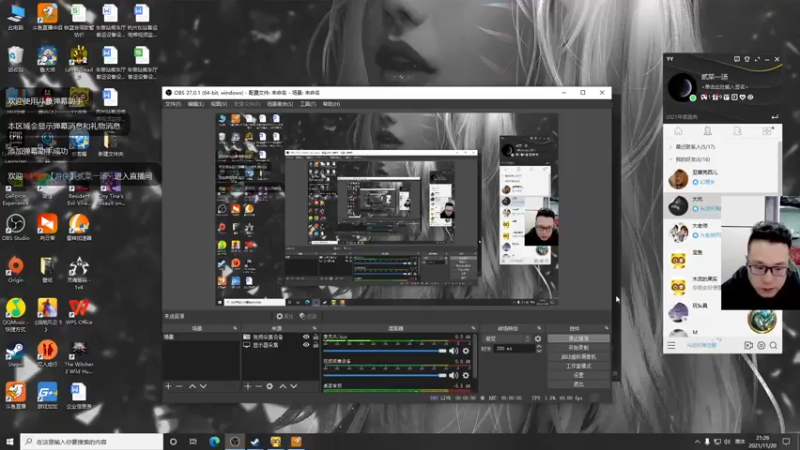Image resolution: width=800 pixels, height=450 pixels.
Task: Move source up in Sources panel
Action: click(283, 386)
